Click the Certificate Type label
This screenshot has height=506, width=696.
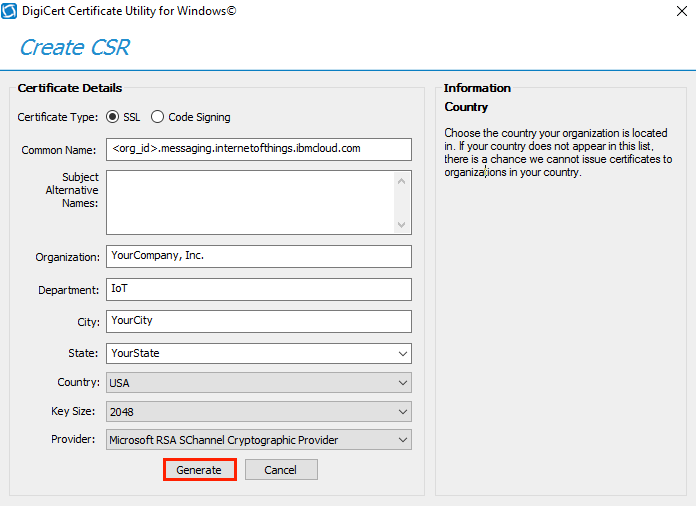58,117
